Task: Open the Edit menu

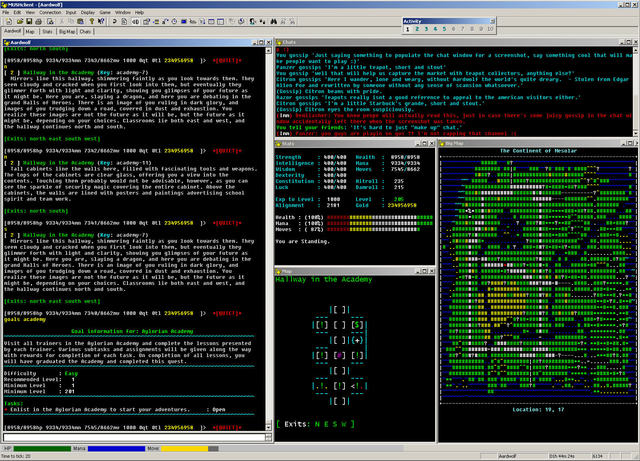Action: (17, 13)
